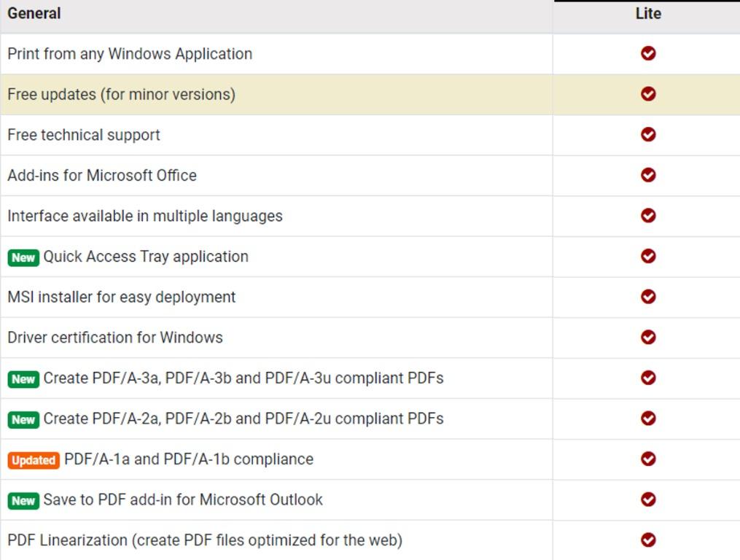
Task: Click the checkmark for Driver certification for Windows
Action: [x=647, y=338]
